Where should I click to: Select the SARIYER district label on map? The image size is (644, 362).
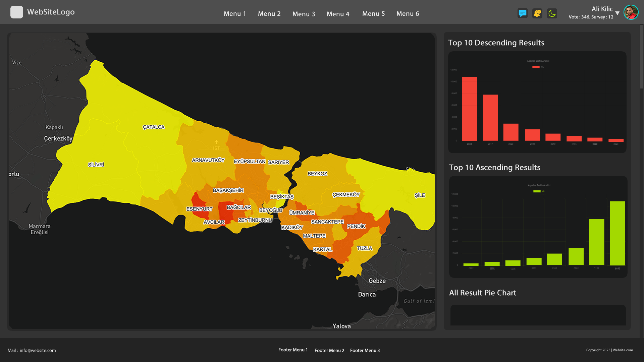click(x=278, y=162)
